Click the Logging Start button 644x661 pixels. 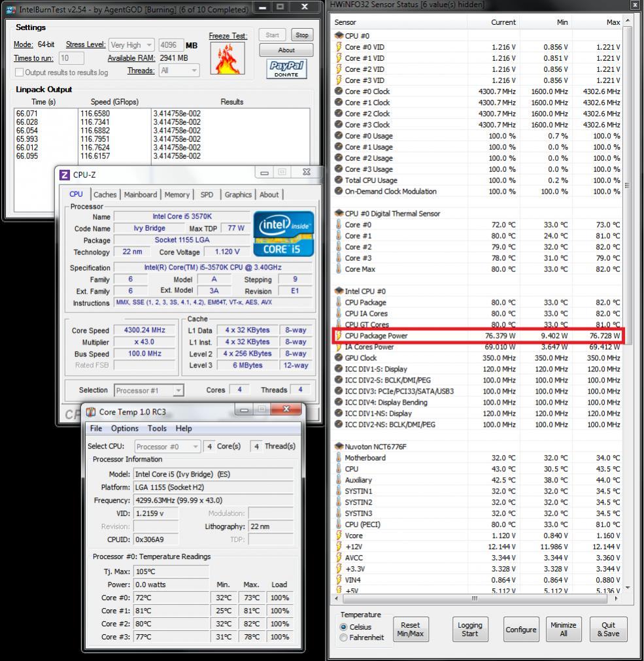pos(470,630)
